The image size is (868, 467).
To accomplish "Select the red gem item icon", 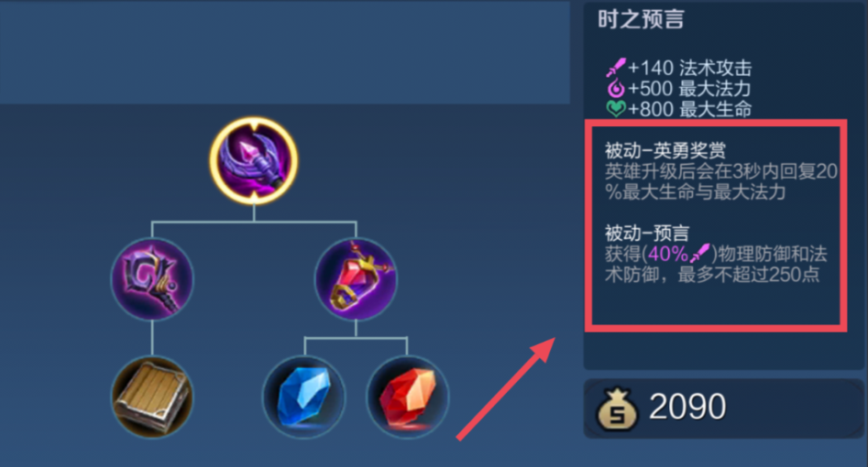I will point(408,396).
